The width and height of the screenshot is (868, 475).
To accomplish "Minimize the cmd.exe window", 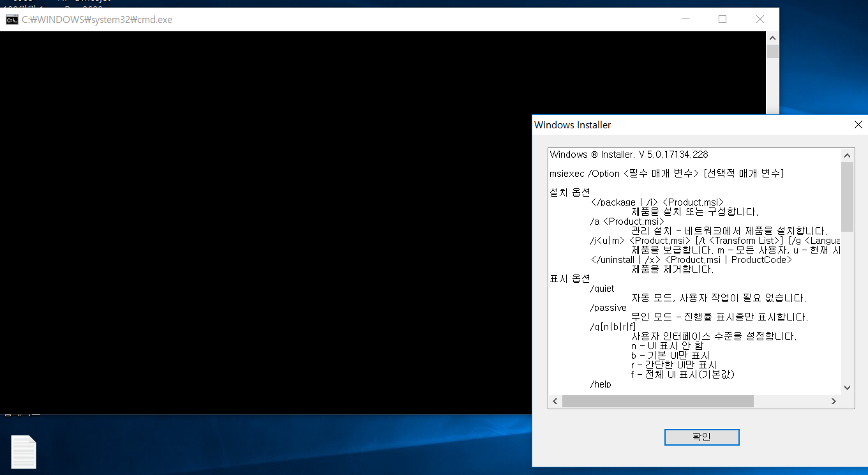I will click(685, 19).
